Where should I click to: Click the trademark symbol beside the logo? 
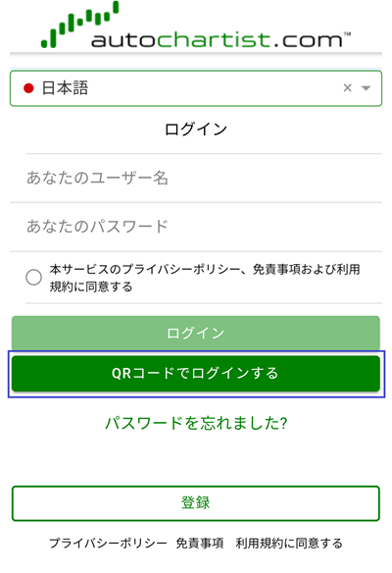click(x=347, y=34)
